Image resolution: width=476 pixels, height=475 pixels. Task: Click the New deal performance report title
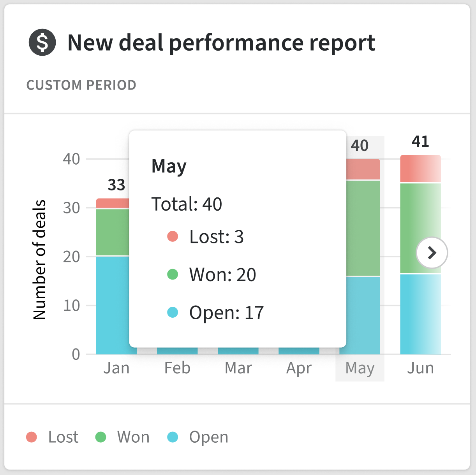coord(221,43)
